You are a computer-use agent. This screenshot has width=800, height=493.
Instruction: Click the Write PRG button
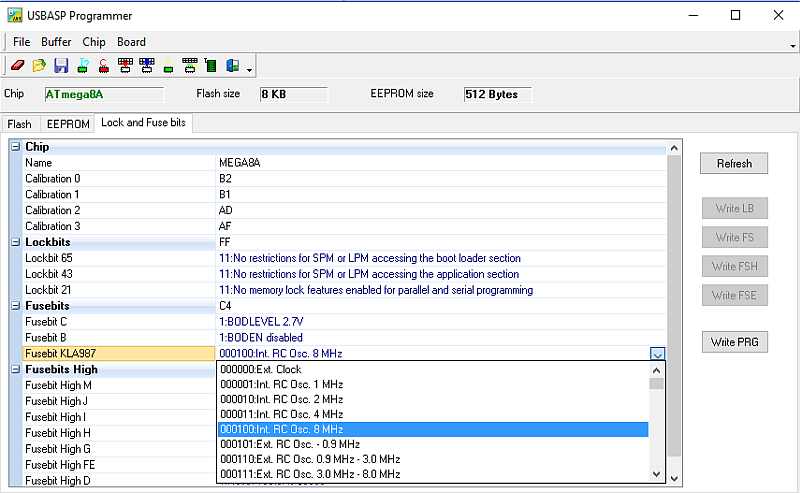[x=734, y=342]
